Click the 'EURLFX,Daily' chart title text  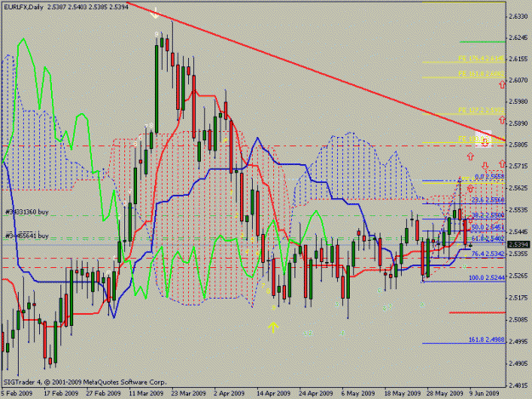(24, 7)
